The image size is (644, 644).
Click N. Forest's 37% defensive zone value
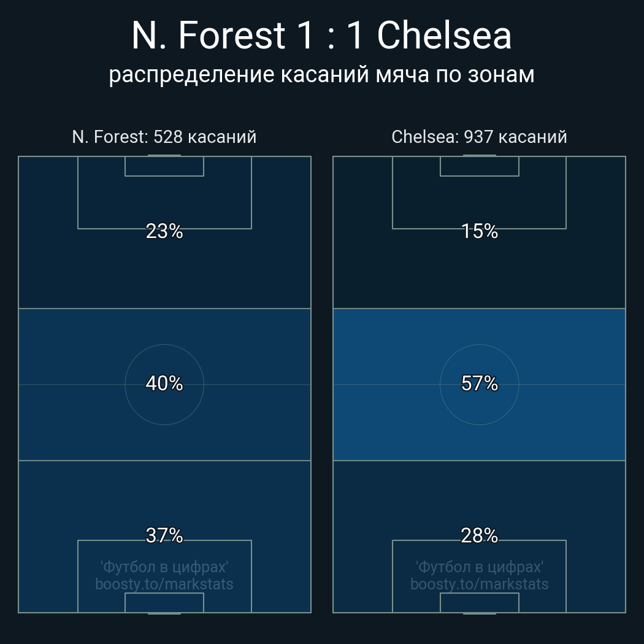click(164, 535)
